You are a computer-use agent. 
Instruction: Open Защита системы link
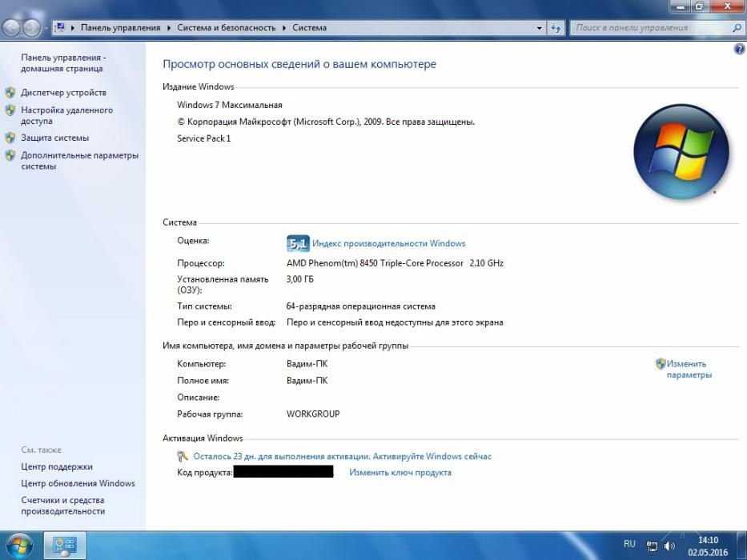pyautogui.click(x=54, y=138)
